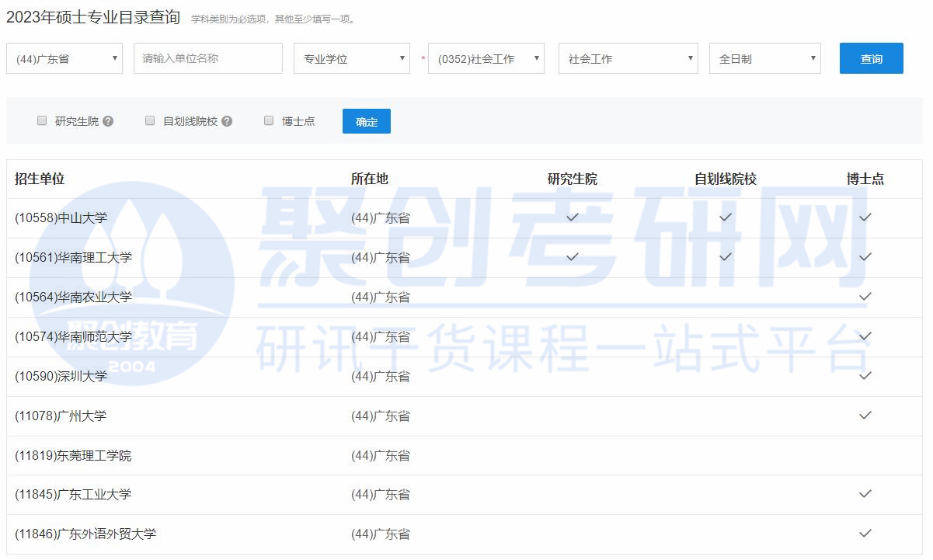933x560 pixels.
Task: Open the 社会工作 major dropdown
Action: (628, 58)
